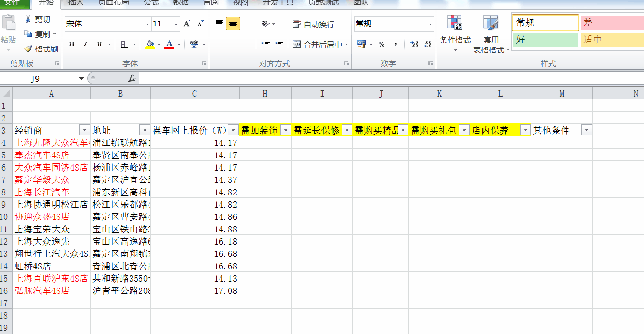This screenshot has height=334, width=644.
Task: Toggle Wrap Text (自动换行)
Action: [x=313, y=24]
